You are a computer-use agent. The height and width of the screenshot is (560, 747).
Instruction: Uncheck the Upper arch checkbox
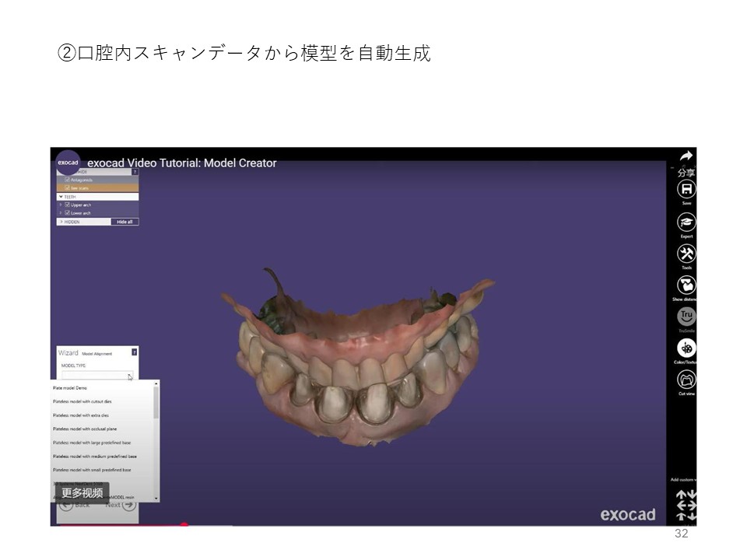coord(68,205)
